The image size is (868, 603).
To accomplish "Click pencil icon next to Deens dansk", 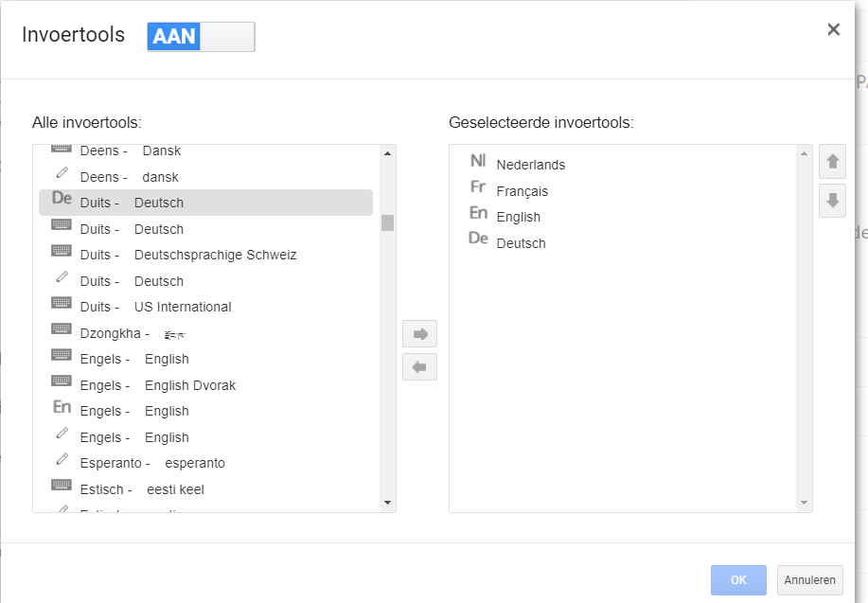I will [62, 173].
